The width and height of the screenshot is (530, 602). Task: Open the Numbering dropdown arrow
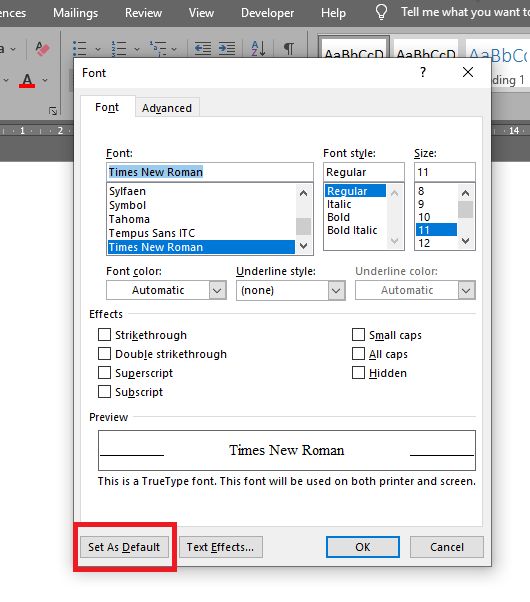pos(137,49)
